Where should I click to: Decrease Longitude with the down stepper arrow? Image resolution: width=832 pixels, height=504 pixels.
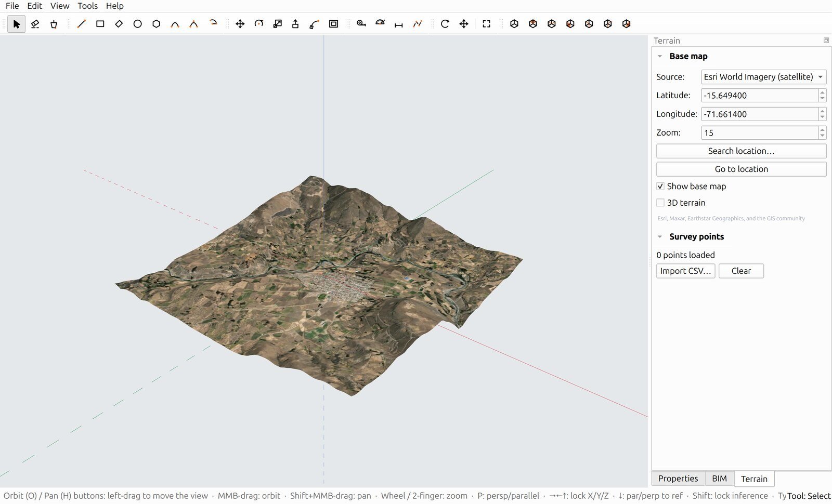click(822, 117)
